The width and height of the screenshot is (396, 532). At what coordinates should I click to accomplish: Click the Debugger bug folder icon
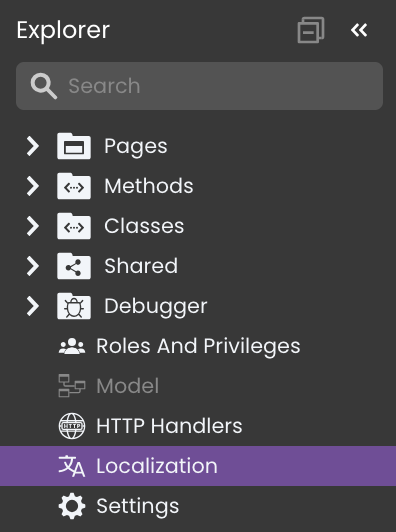pos(74,306)
